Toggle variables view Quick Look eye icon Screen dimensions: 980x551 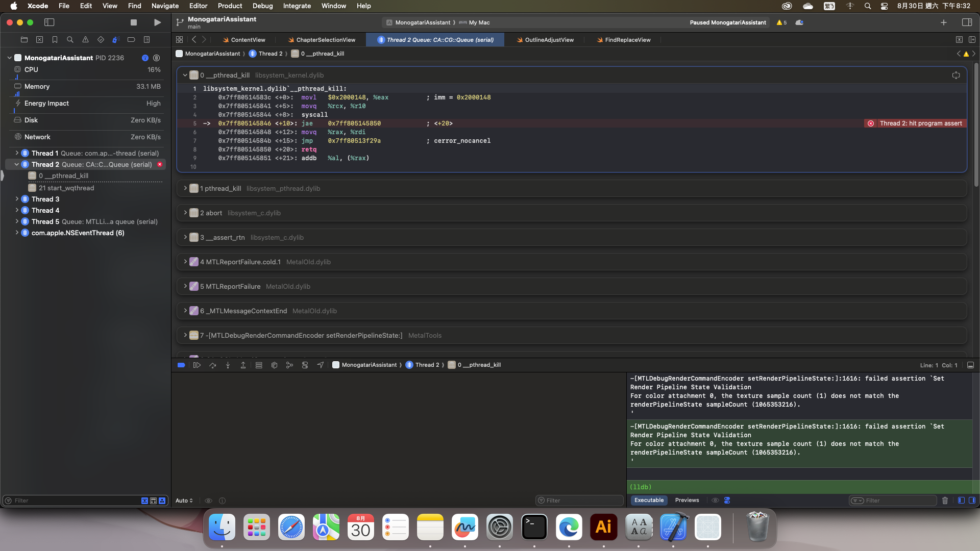pos(208,500)
